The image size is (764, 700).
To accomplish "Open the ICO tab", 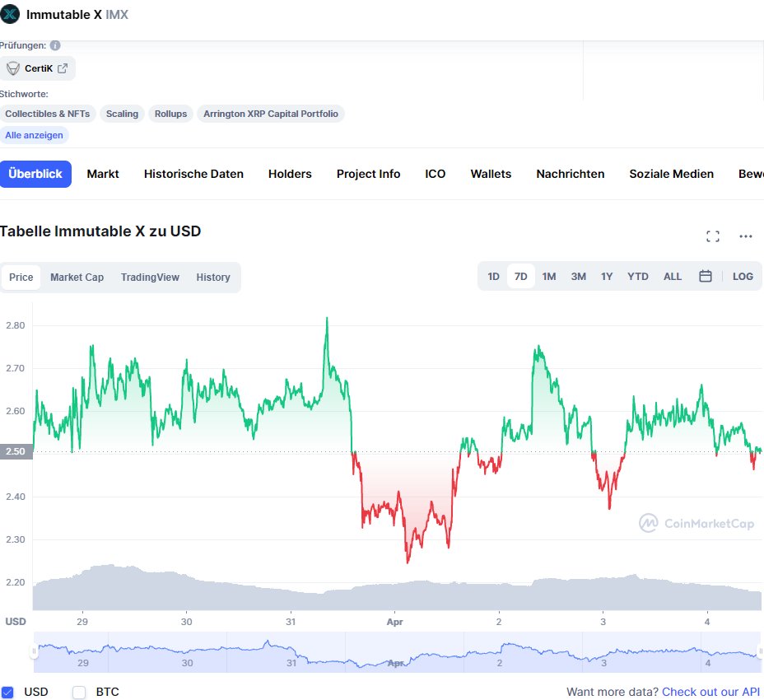I will point(436,174).
